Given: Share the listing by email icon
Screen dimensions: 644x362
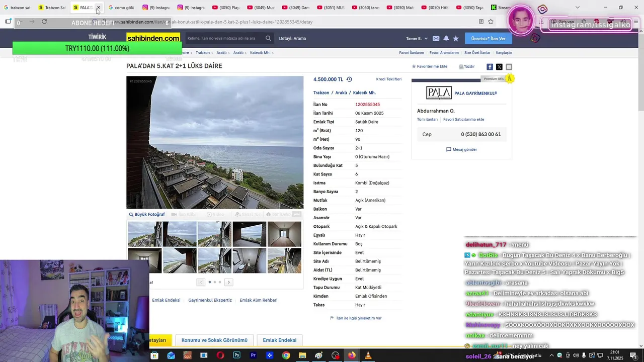Looking at the screenshot, I should point(509,67).
